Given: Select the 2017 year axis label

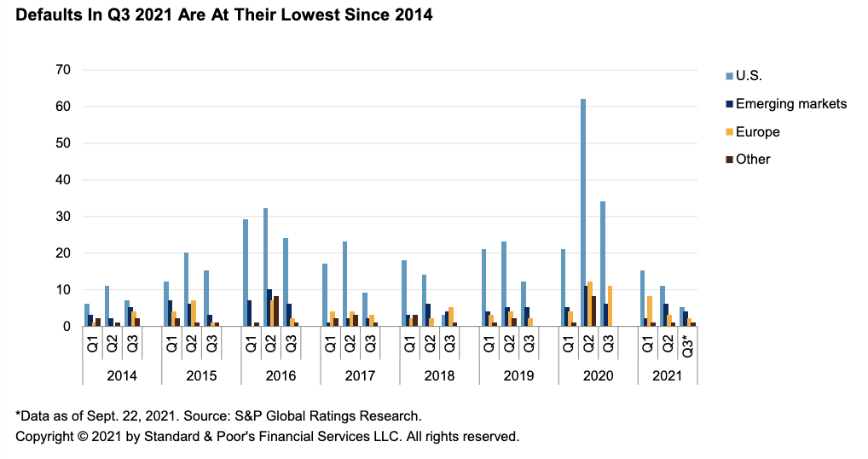Looking at the screenshot, I should [x=360, y=375].
